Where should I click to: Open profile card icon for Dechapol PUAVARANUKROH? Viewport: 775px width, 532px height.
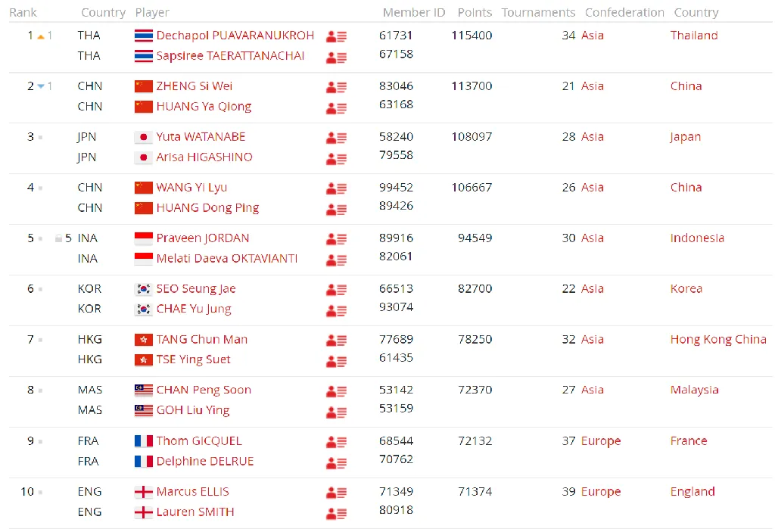pos(336,36)
